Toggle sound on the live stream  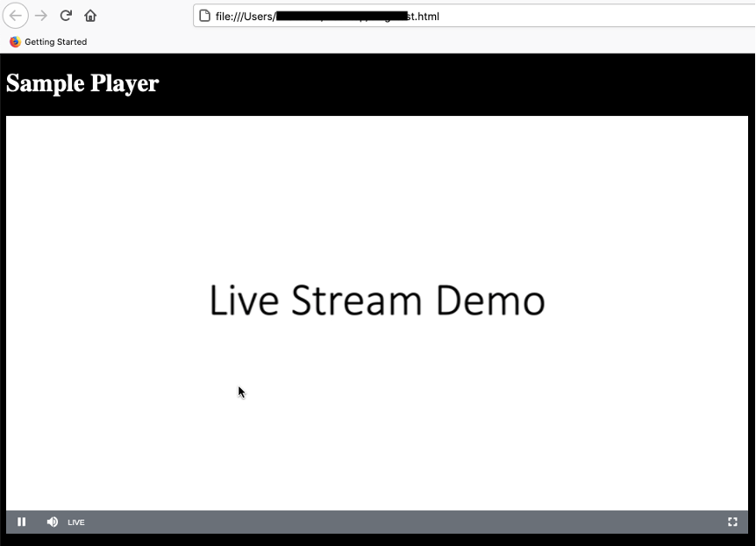pos(52,521)
